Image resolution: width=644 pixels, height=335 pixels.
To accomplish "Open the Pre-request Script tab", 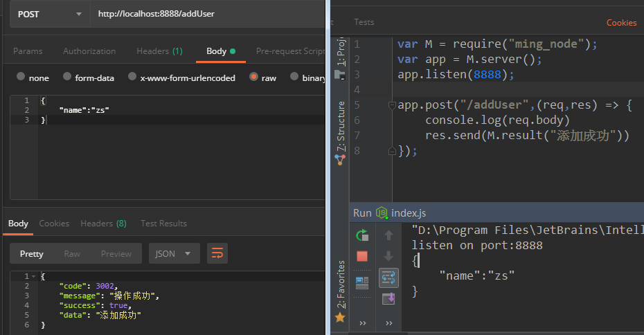I will pos(290,51).
